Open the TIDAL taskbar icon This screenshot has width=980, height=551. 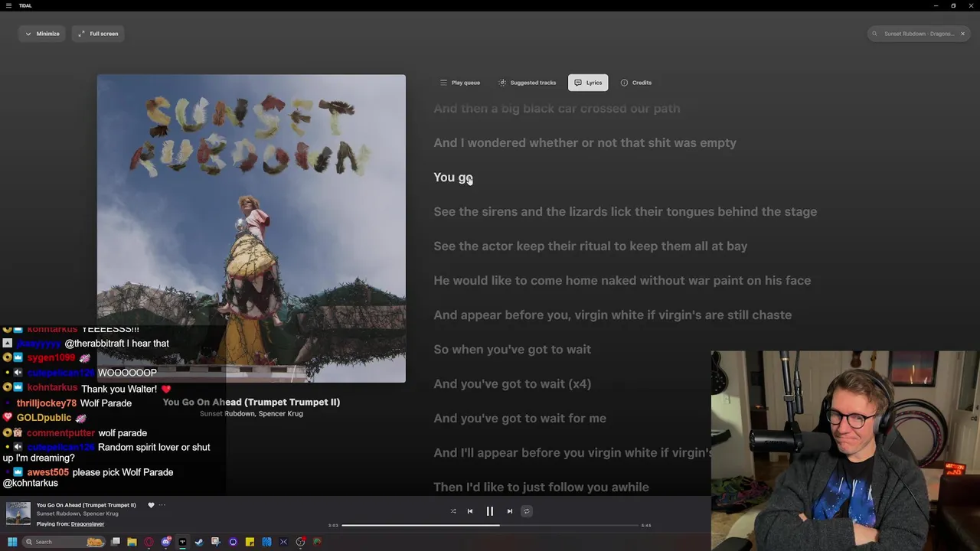[x=182, y=542]
